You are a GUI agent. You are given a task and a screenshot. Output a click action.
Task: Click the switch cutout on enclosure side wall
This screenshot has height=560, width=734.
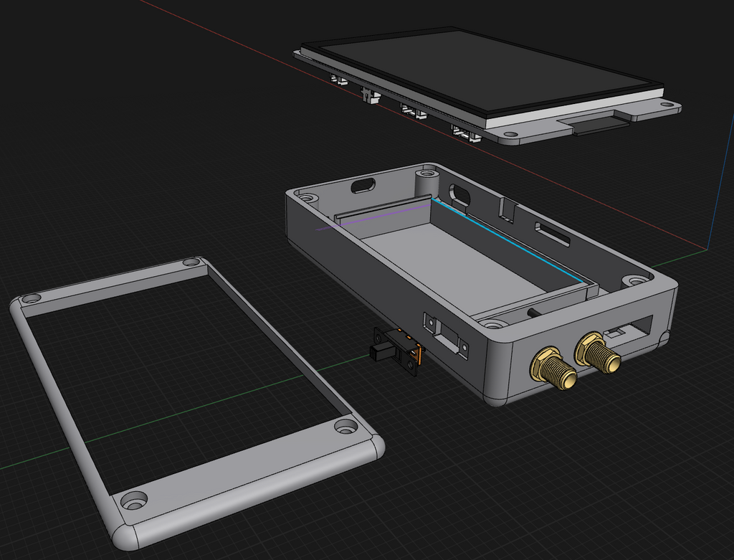point(445,336)
